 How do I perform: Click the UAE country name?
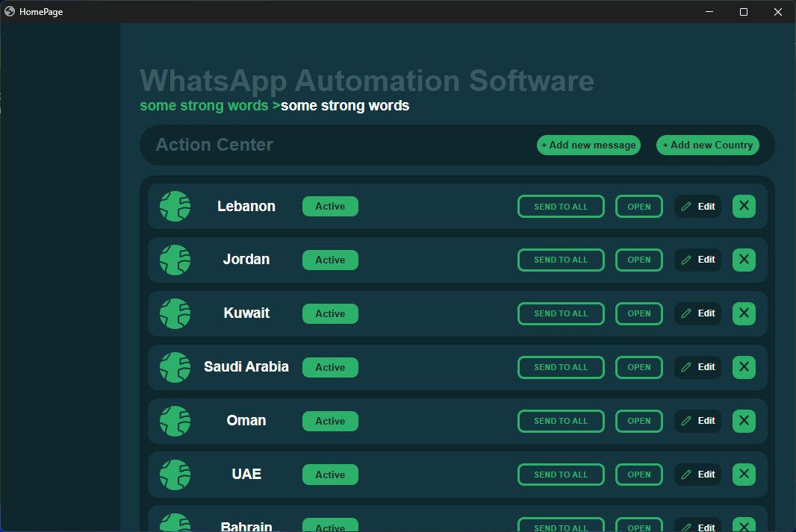point(246,475)
